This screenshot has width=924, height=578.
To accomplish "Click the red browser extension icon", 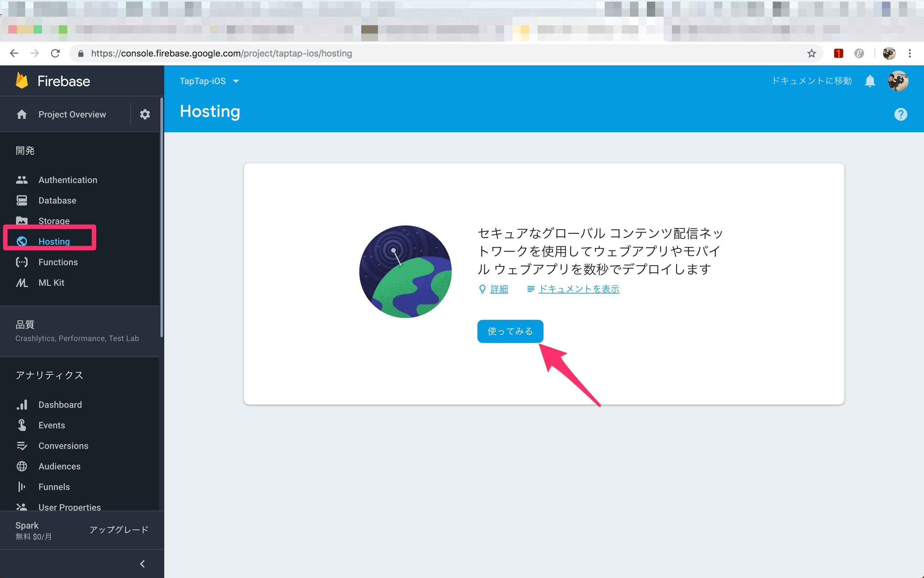I will point(838,54).
